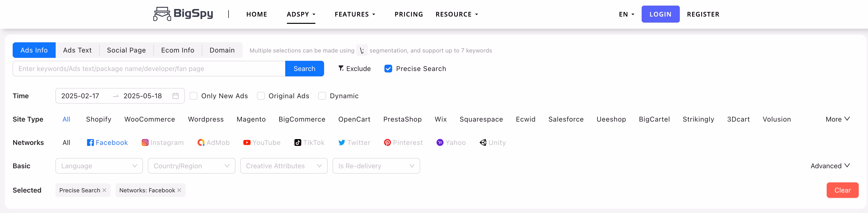Filter site type by 3Dcart
The image size is (868, 213).
[738, 119]
